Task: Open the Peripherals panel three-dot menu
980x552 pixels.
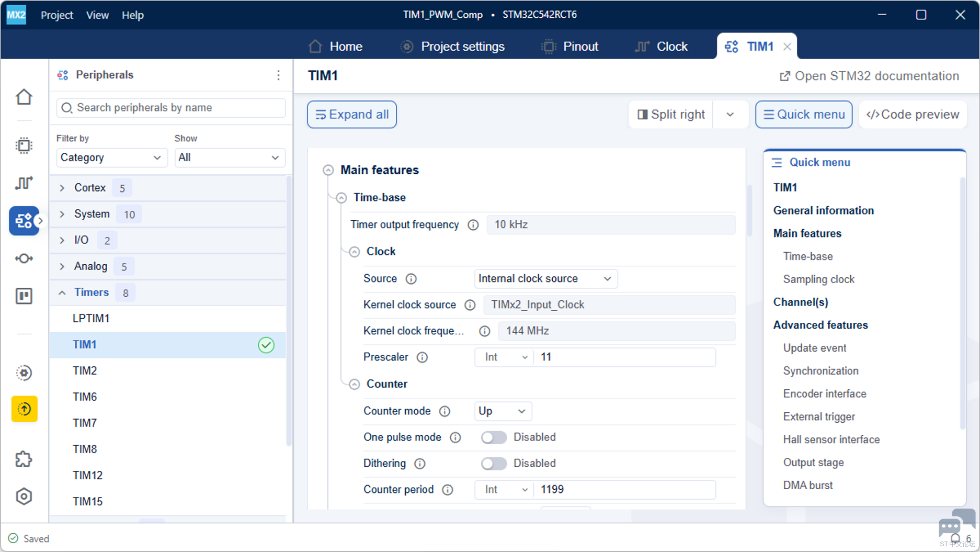Action: (278, 75)
